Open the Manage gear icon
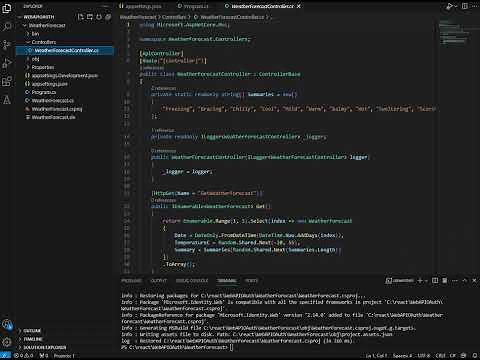 [7, 342]
